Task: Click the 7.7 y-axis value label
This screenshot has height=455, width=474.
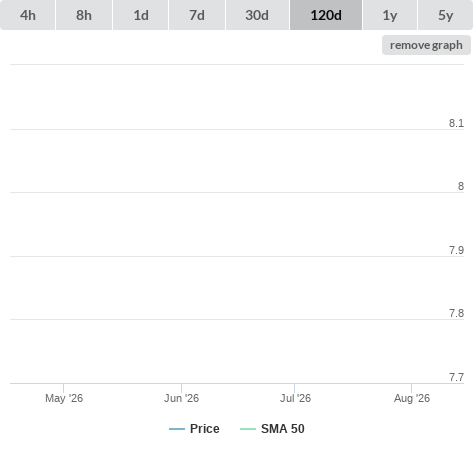Action: [456, 377]
